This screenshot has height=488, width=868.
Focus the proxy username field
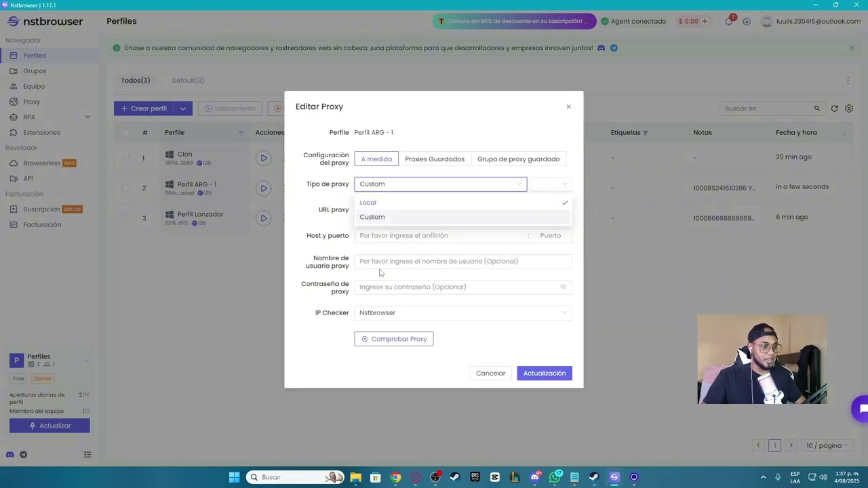click(463, 261)
